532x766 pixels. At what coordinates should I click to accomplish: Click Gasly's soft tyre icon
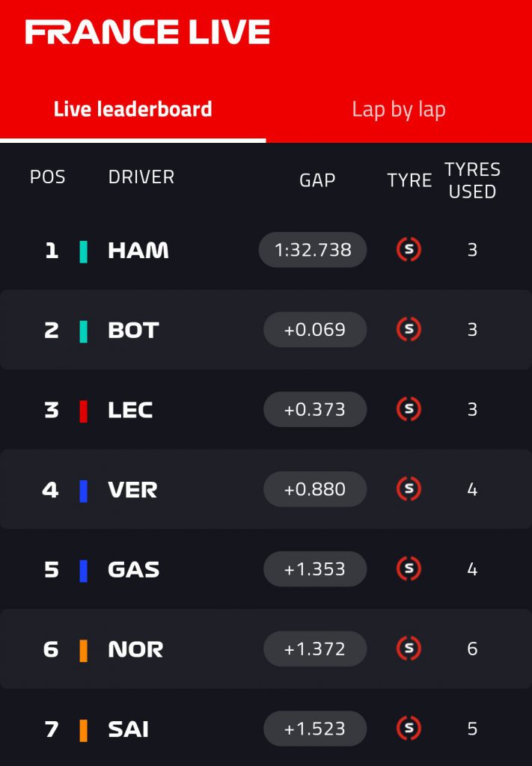[409, 569]
